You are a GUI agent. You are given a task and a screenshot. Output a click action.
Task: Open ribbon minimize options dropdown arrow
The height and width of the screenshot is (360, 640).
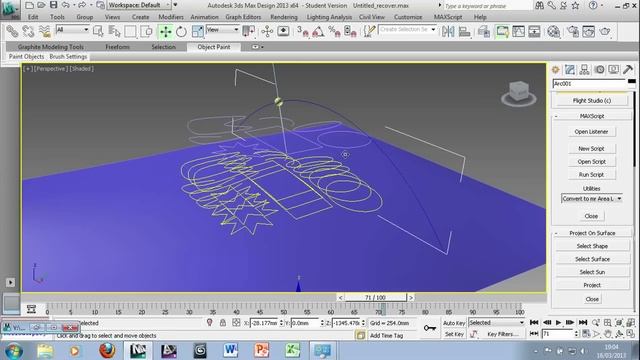(258, 47)
